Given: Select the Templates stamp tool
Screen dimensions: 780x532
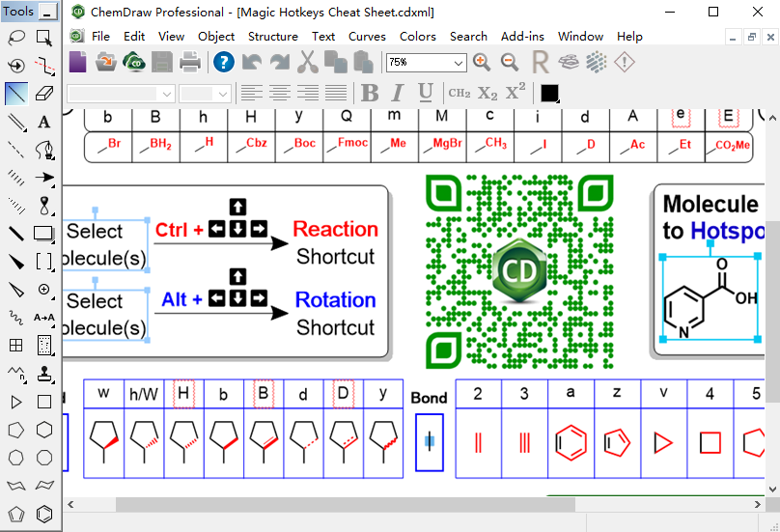Looking at the screenshot, I should tap(44, 373).
